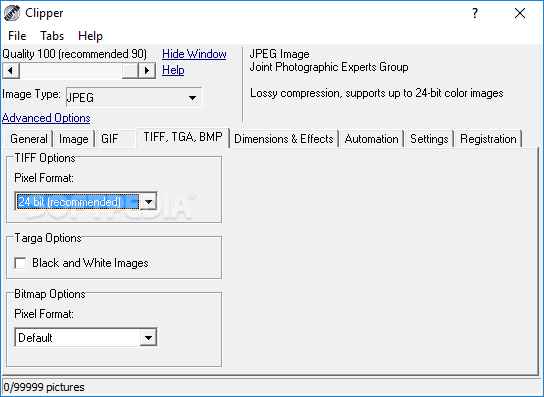The width and height of the screenshot is (544, 397).
Task: Select the TIFF, TGA, BMP tab
Action: [x=183, y=137]
